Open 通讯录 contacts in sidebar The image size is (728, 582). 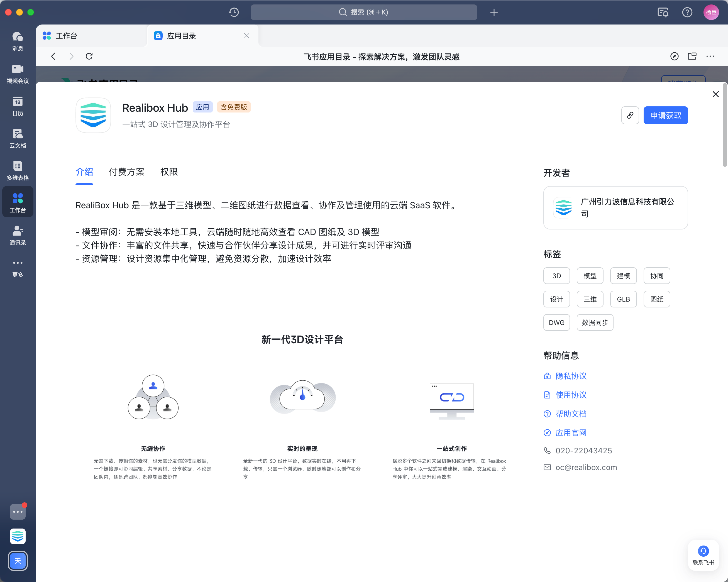[x=18, y=235]
